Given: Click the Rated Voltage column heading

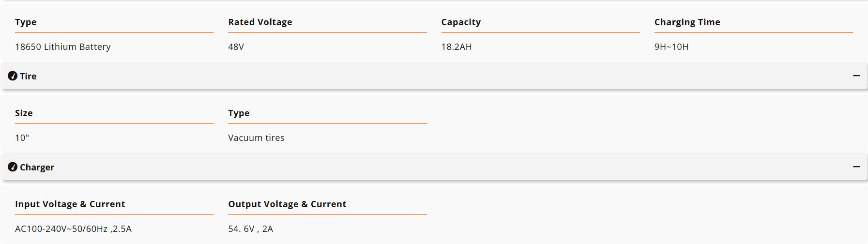Looking at the screenshot, I should pos(260,22).
